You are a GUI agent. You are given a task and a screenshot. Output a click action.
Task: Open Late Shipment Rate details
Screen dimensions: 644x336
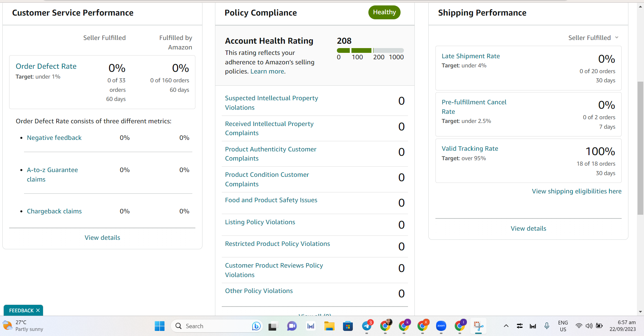pyautogui.click(x=471, y=56)
